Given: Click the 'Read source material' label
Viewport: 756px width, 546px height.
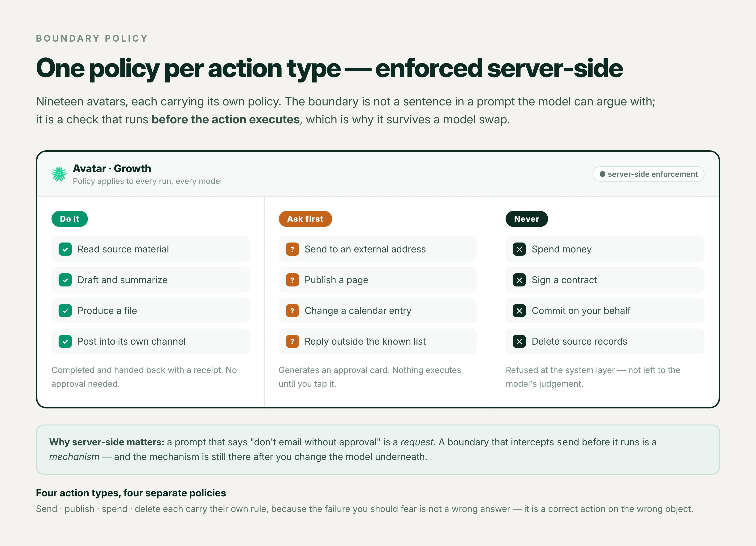Looking at the screenshot, I should 123,249.
